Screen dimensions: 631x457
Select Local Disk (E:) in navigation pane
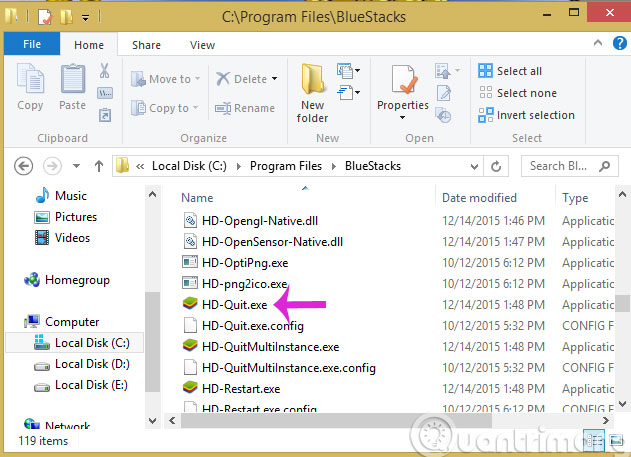(81, 385)
